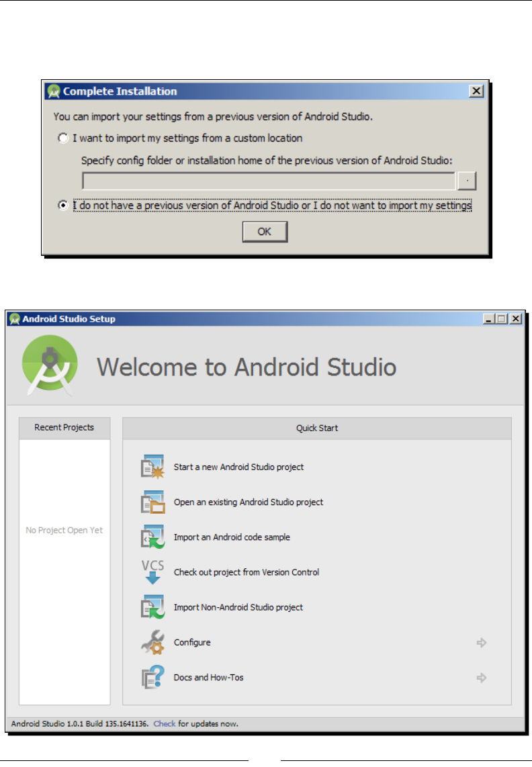Click the 'Welcome to Android Studio' heading
532x767 pixels.
[247, 367]
